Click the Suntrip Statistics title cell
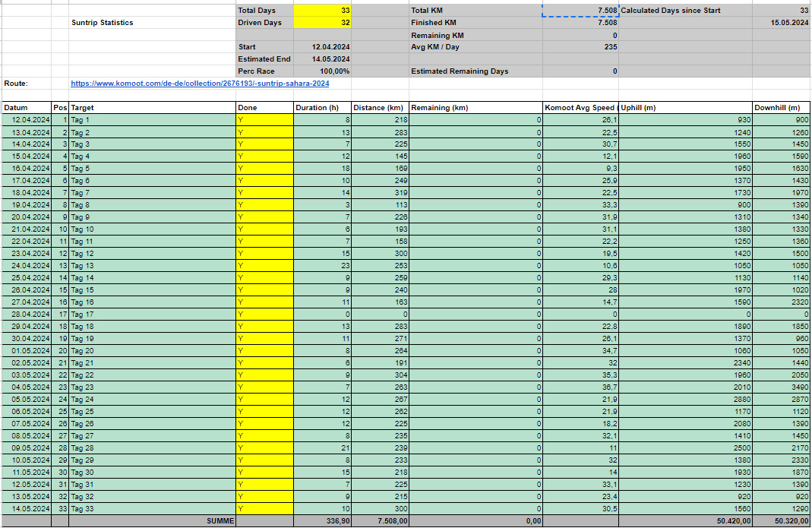Screen dimensions: 812x528 pyautogui.click(x=103, y=23)
